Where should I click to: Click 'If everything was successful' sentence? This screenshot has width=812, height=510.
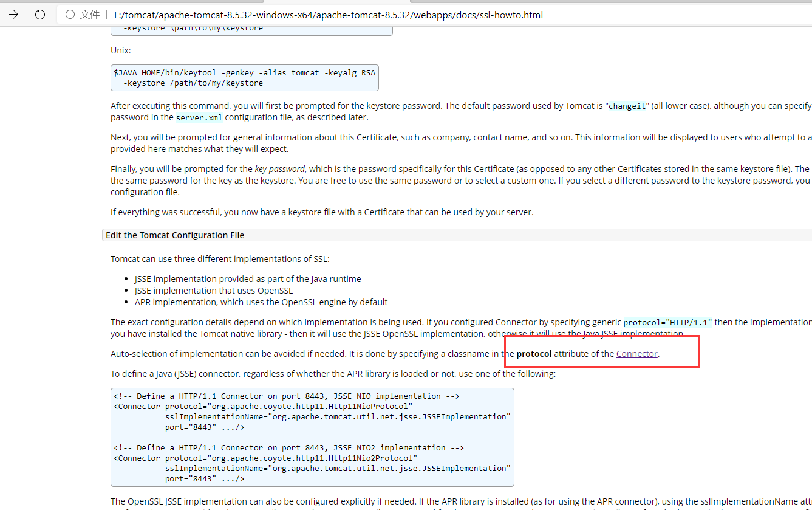coord(322,212)
